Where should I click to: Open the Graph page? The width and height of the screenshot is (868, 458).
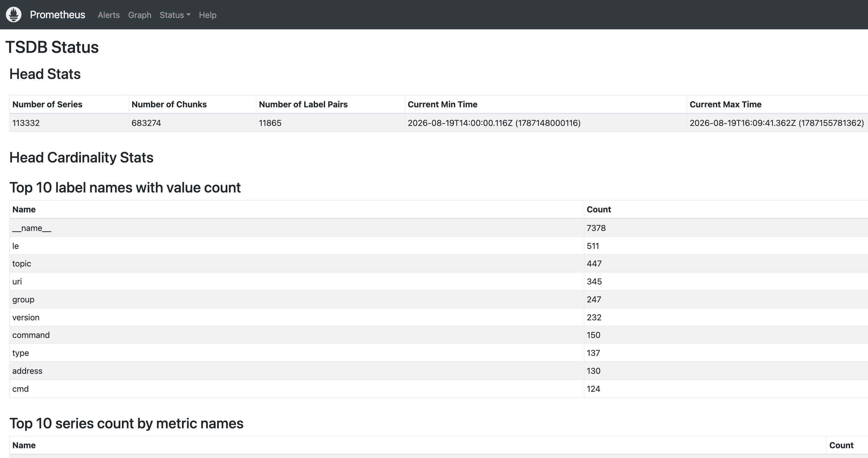coord(140,15)
